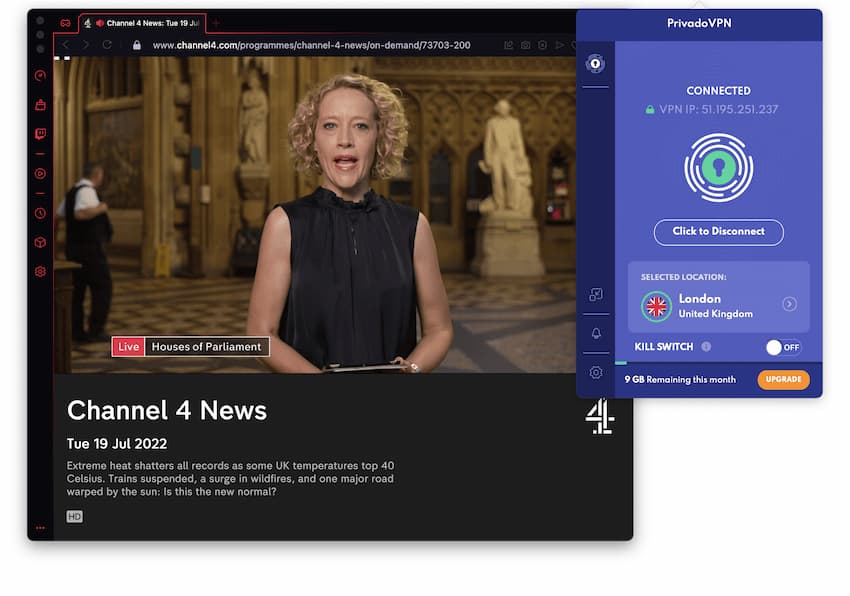Open PrivadoVPN notifications bell
850x596 pixels.
pos(596,334)
